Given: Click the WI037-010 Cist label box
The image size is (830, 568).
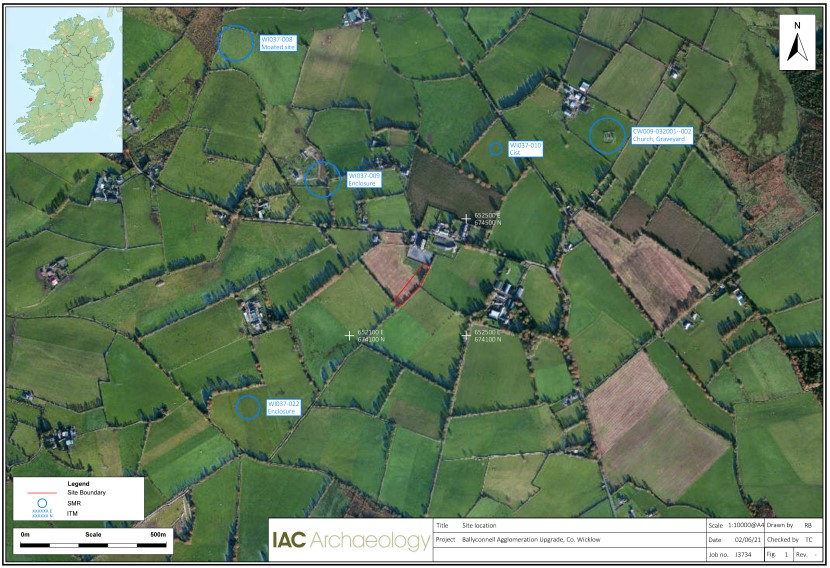Looking at the screenshot, I should click(x=525, y=148).
